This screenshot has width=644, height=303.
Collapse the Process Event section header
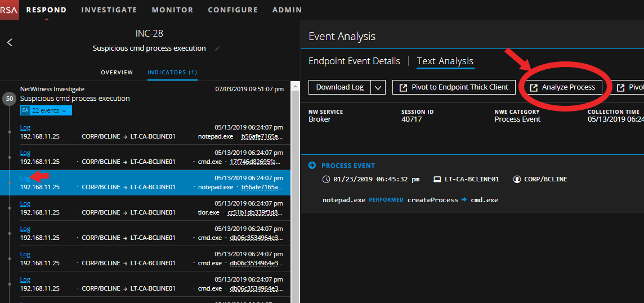[x=348, y=166]
